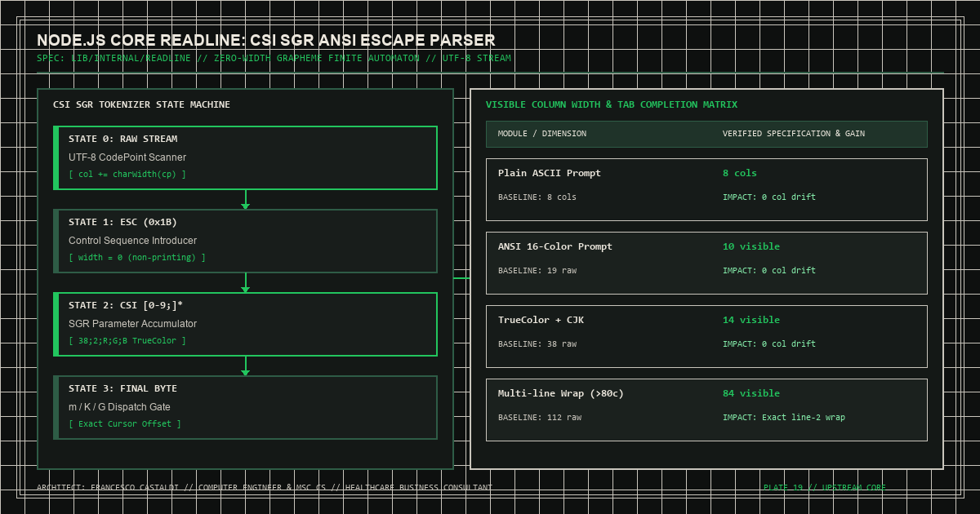Screen dimensions: 980x514
Task: Select the "[ col += charWidth(cp) ]" snippet
Action: (x=127, y=175)
